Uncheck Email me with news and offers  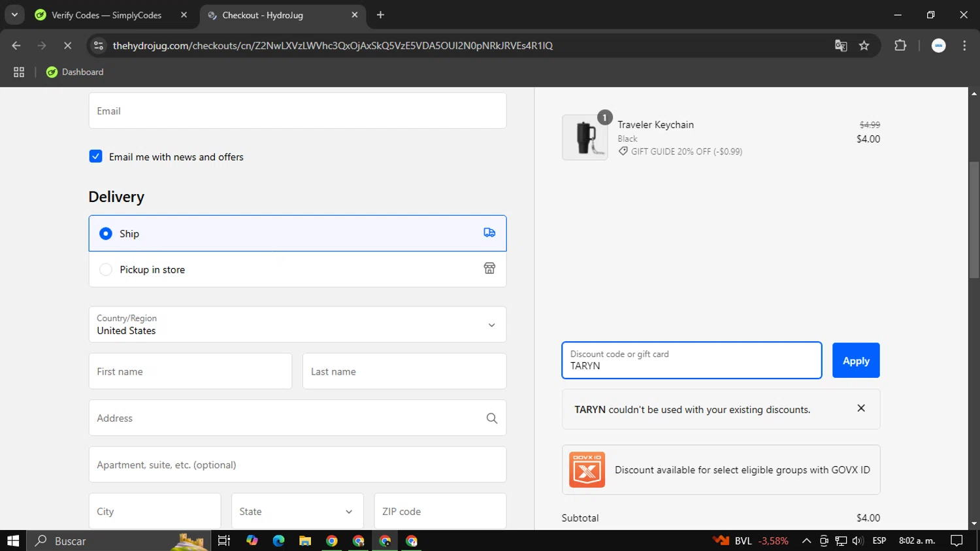tap(95, 156)
